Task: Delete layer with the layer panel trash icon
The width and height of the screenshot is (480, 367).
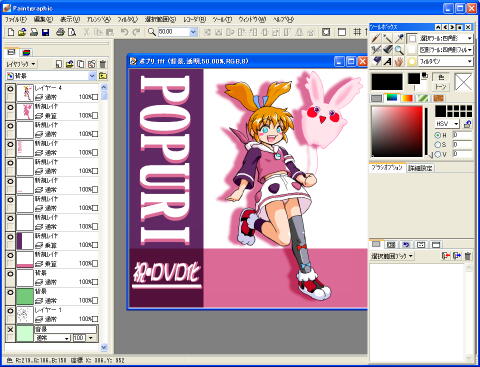Action: [x=103, y=64]
